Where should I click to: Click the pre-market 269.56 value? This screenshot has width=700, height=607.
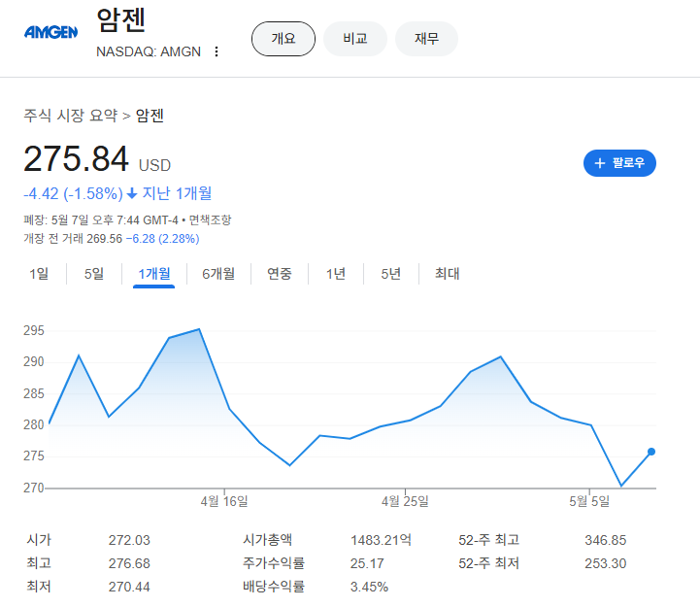coord(105,239)
